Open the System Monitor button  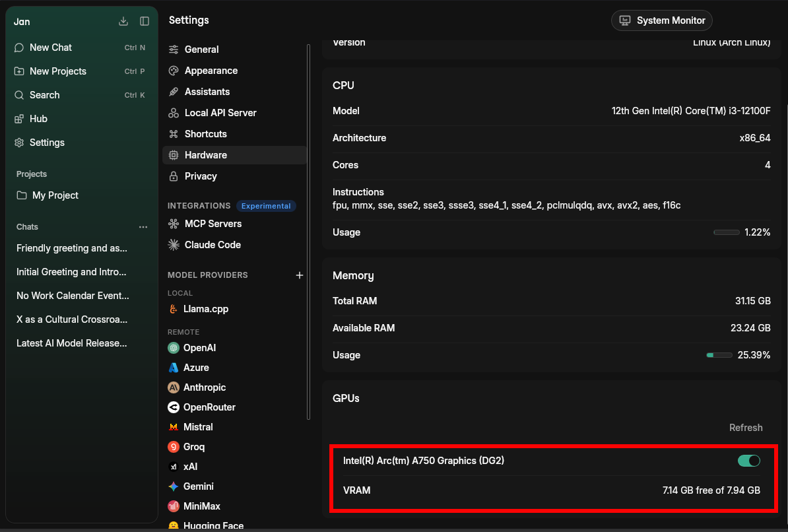(661, 20)
